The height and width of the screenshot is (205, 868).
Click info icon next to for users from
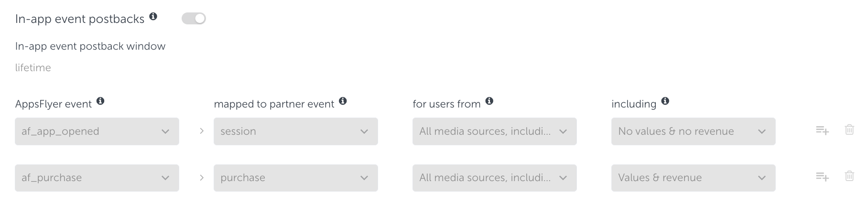coord(489,101)
